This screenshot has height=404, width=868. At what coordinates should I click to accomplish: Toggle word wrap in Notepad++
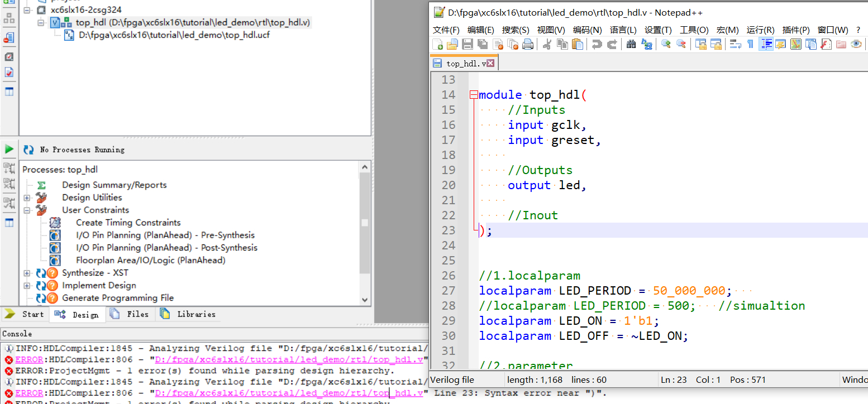[736, 45]
